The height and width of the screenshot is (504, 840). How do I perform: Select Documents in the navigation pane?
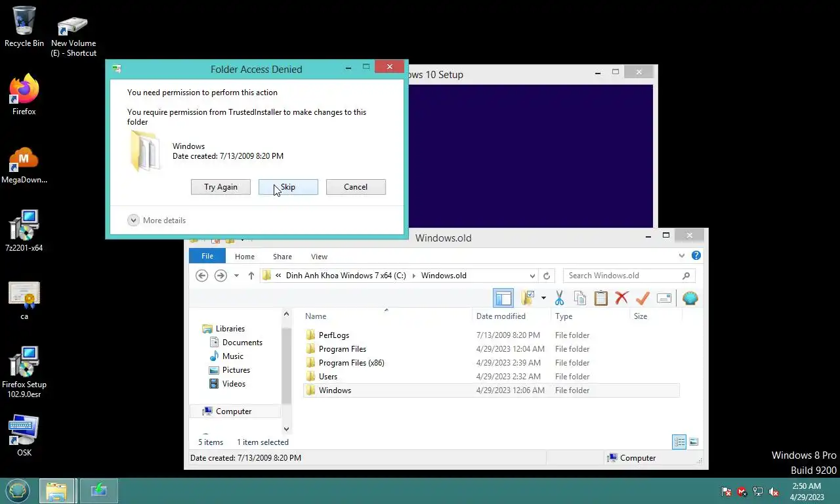pos(236,343)
